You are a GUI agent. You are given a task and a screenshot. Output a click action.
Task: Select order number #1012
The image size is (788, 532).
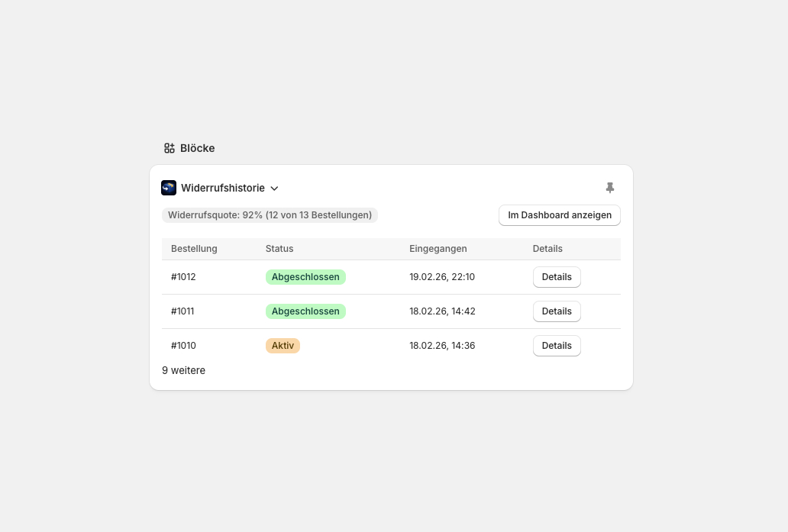[183, 277]
